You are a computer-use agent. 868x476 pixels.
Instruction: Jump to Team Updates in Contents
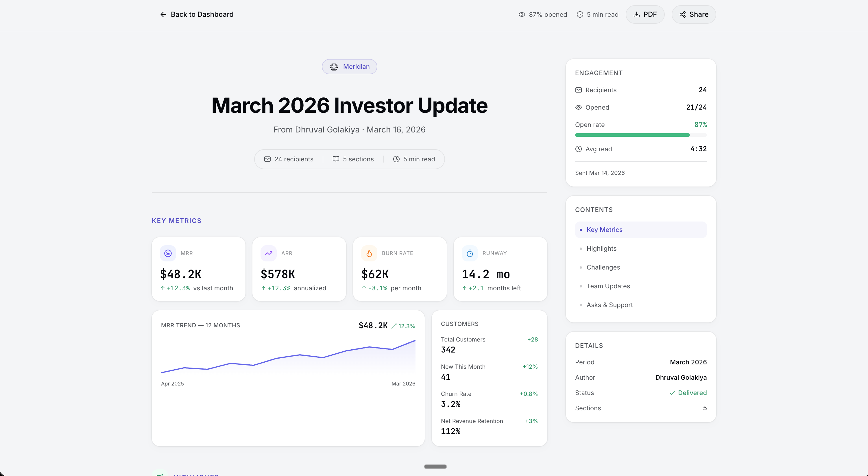click(x=641, y=286)
